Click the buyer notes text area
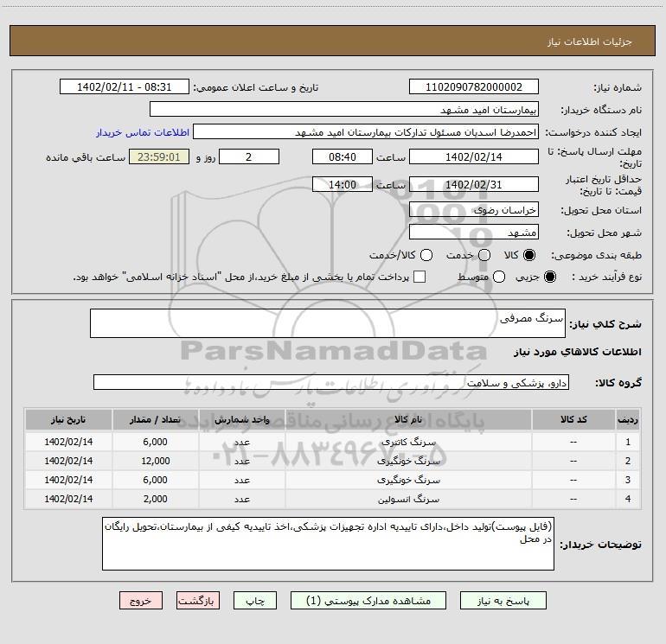This screenshot has height=644, width=666. (x=328, y=544)
